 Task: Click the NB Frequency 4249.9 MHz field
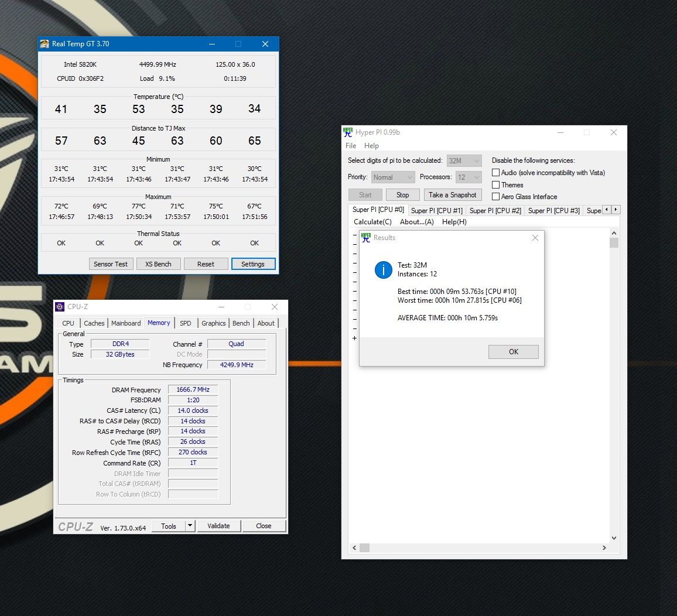coord(237,365)
